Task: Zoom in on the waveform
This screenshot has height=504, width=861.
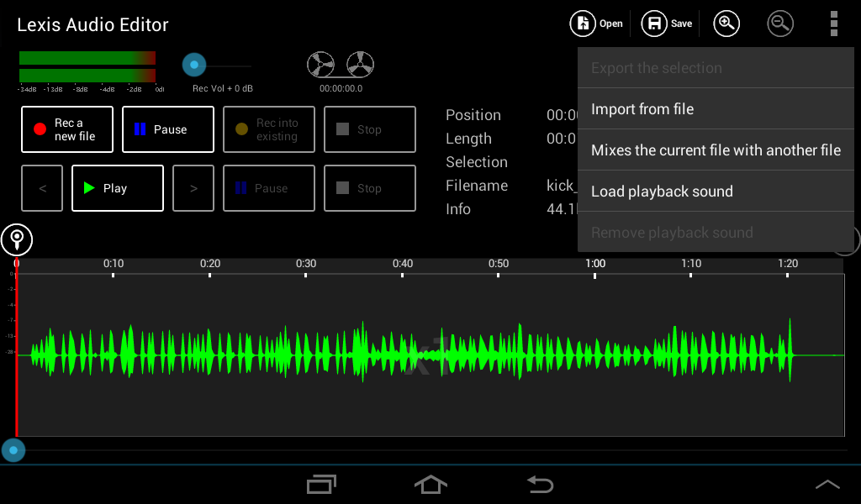Action: click(726, 24)
